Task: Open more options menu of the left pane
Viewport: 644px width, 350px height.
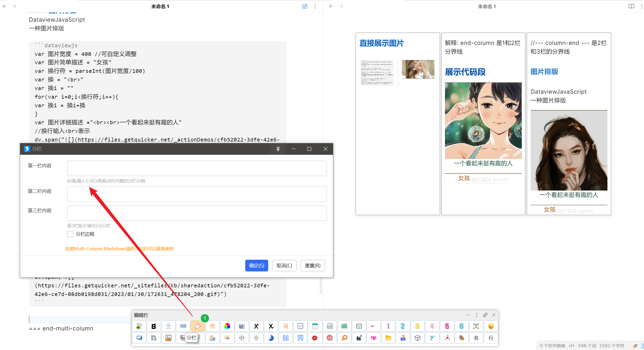Action: tap(315, 6)
